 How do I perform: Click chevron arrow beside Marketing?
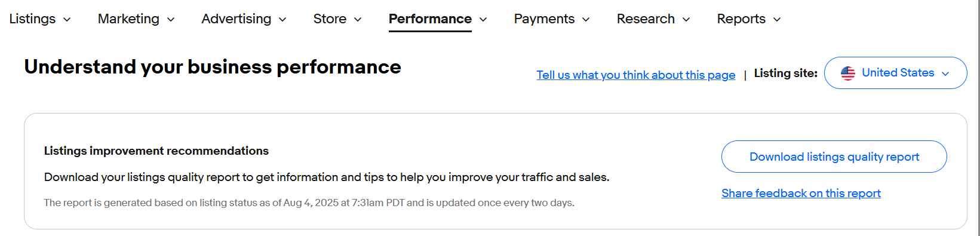pos(171,20)
